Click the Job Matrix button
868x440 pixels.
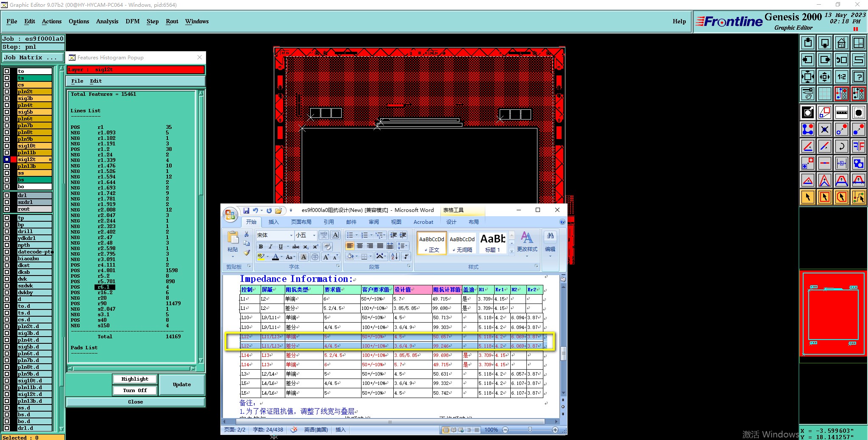[32, 58]
